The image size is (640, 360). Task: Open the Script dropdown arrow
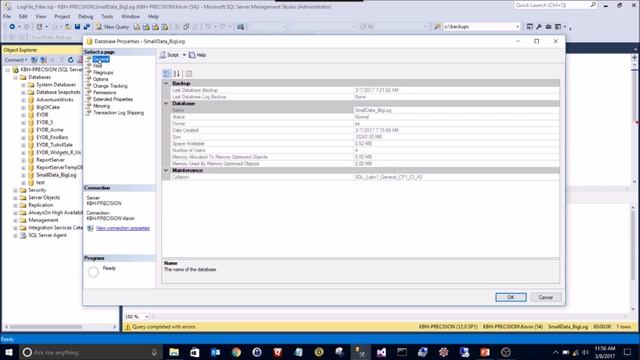point(184,55)
